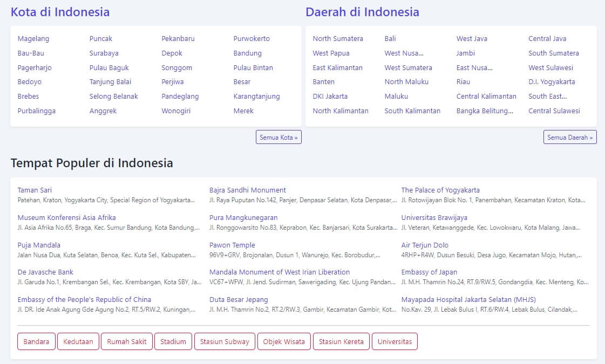Image resolution: width=605 pixels, height=364 pixels.
Task: Click the Semua Daerah button
Action: 570,137
